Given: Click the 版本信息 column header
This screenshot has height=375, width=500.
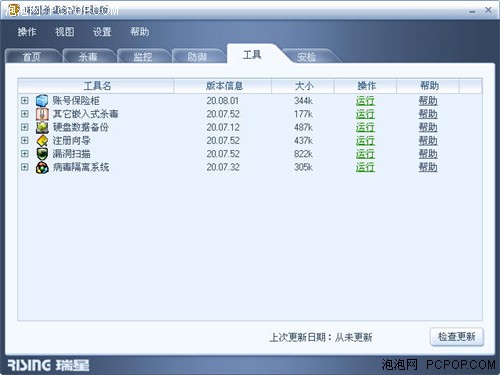Looking at the screenshot, I should (223, 86).
